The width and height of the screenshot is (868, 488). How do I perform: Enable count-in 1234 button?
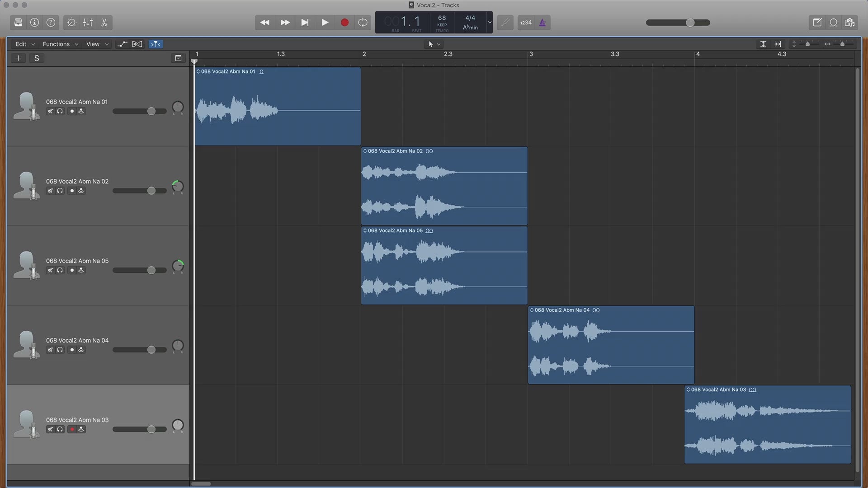tap(526, 23)
